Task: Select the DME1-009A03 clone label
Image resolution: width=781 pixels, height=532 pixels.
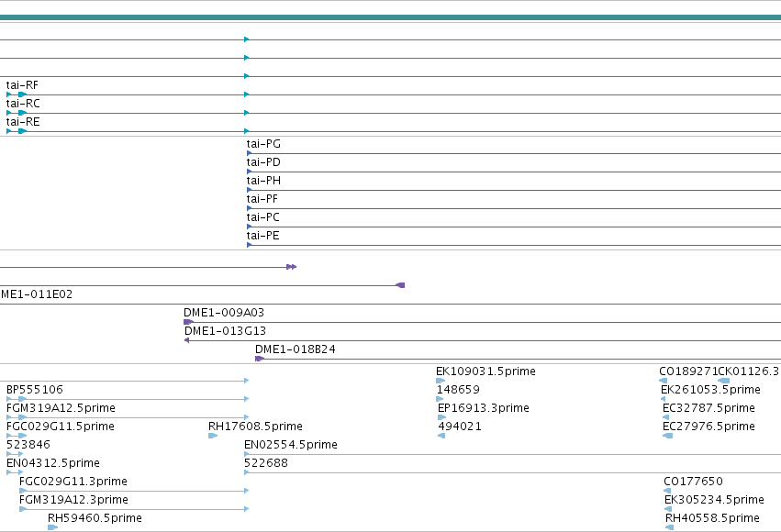Action: [x=224, y=313]
